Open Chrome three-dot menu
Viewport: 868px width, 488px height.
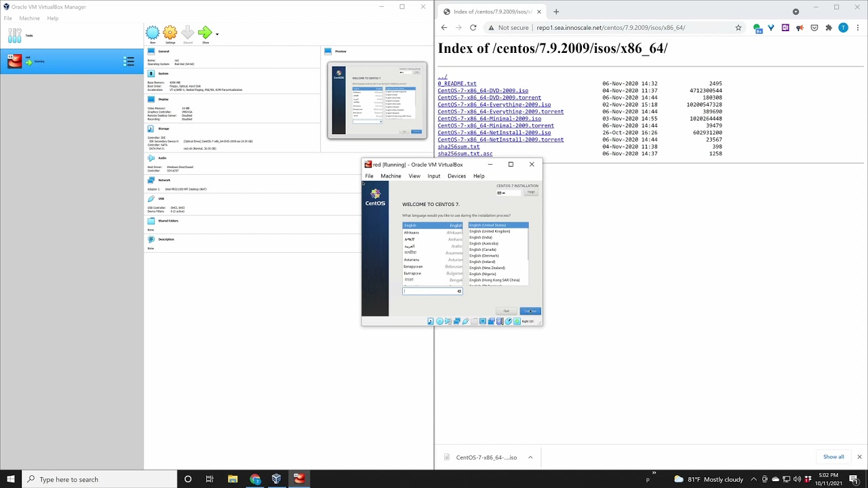(x=856, y=28)
